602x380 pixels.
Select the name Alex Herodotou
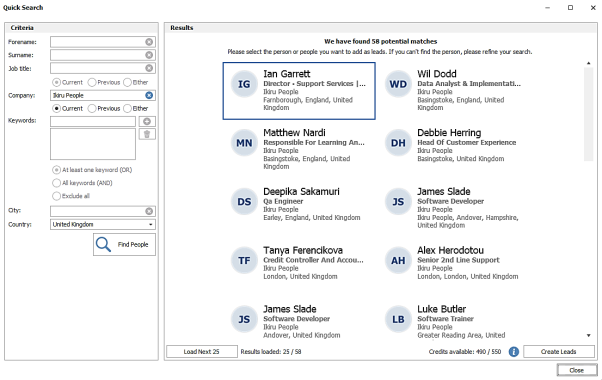tap(451, 250)
